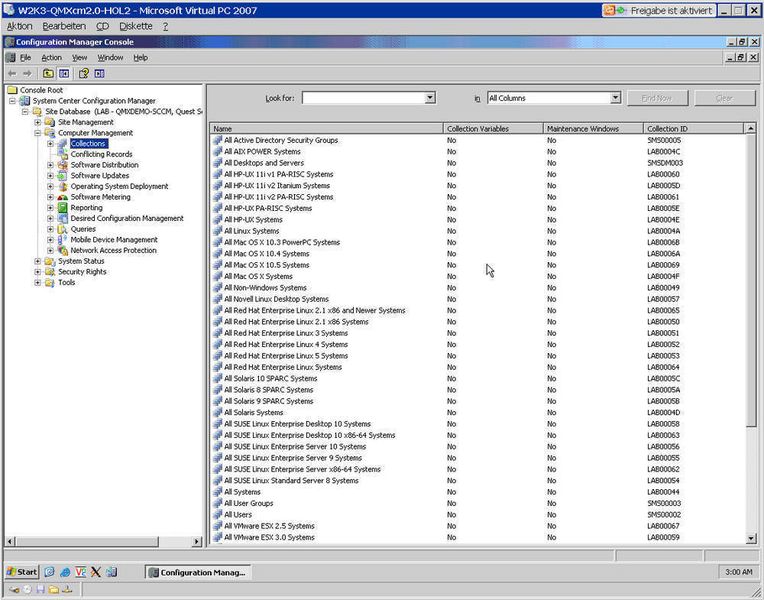Sort by Maintenance Windows column header

[x=593, y=129]
